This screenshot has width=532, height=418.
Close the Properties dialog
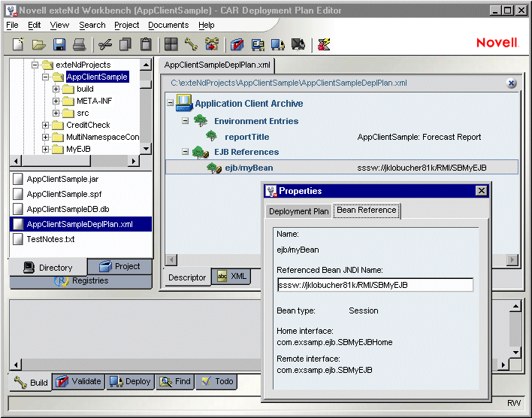(x=481, y=191)
